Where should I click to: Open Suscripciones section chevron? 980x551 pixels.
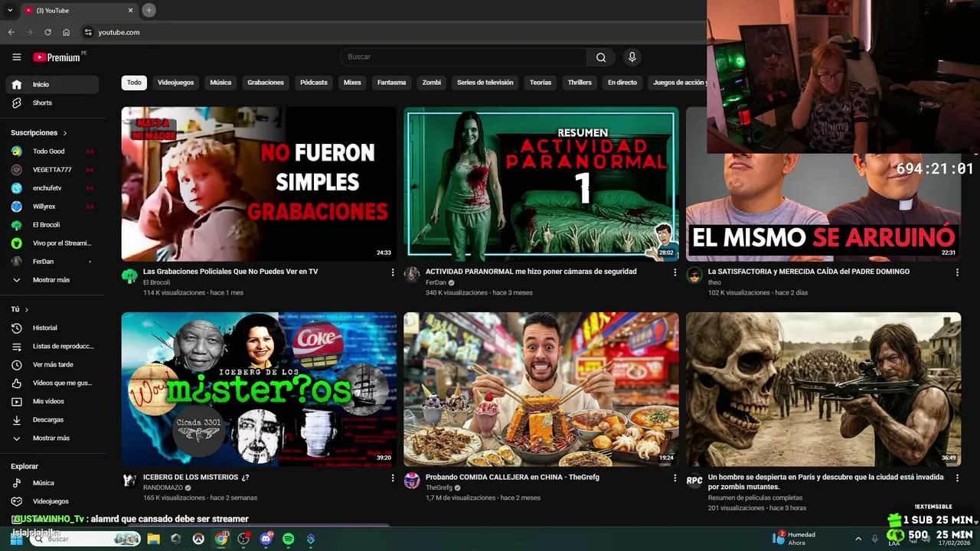point(65,133)
